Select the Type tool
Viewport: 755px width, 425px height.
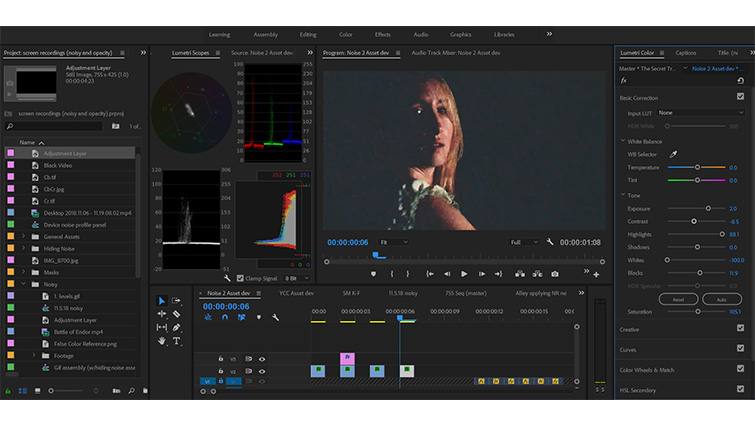coord(176,341)
